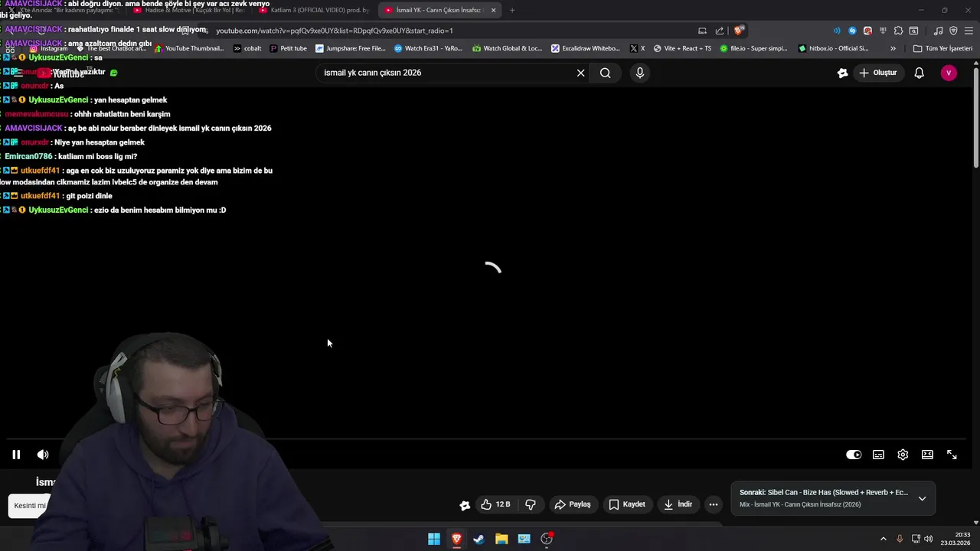Click the page vertical scrollbar
Image resolution: width=980 pixels, height=551 pixels.
click(x=975, y=119)
